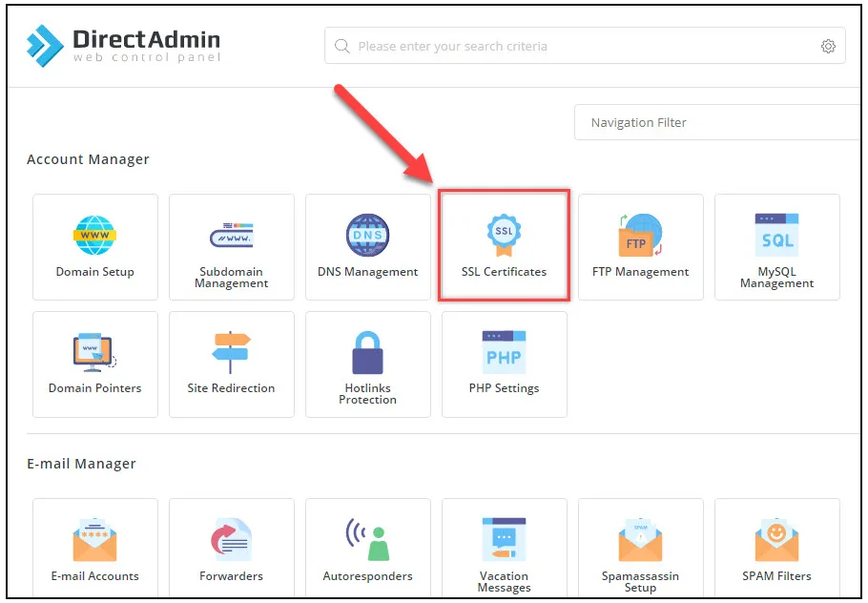Click the Account Manager section heading
The height and width of the screenshot is (603, 868).
88,159
